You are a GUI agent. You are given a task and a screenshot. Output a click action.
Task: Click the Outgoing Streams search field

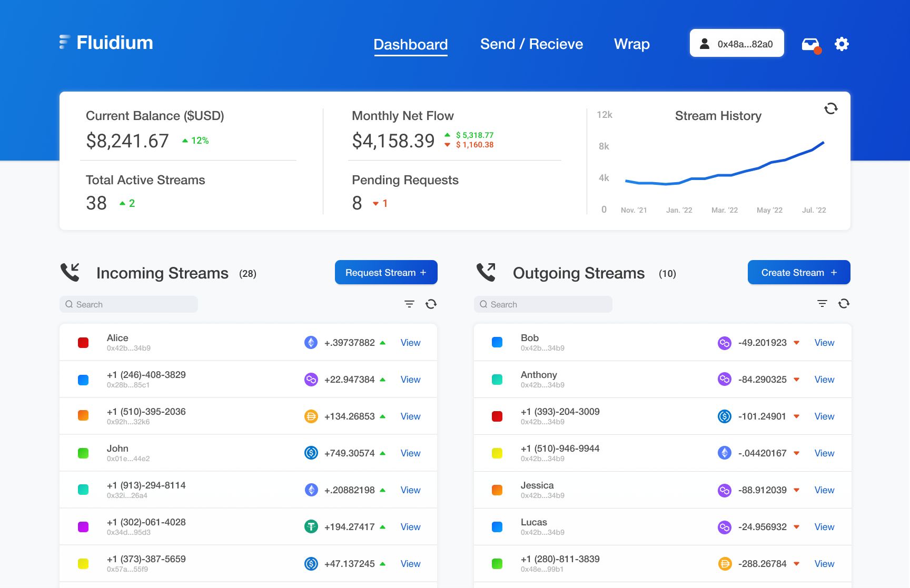(x=543, y=304)
